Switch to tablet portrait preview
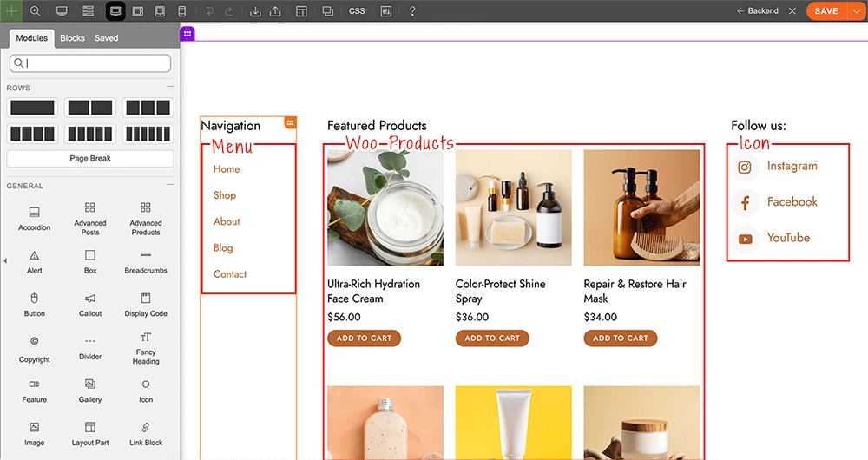868x460 pixels. 159,11
